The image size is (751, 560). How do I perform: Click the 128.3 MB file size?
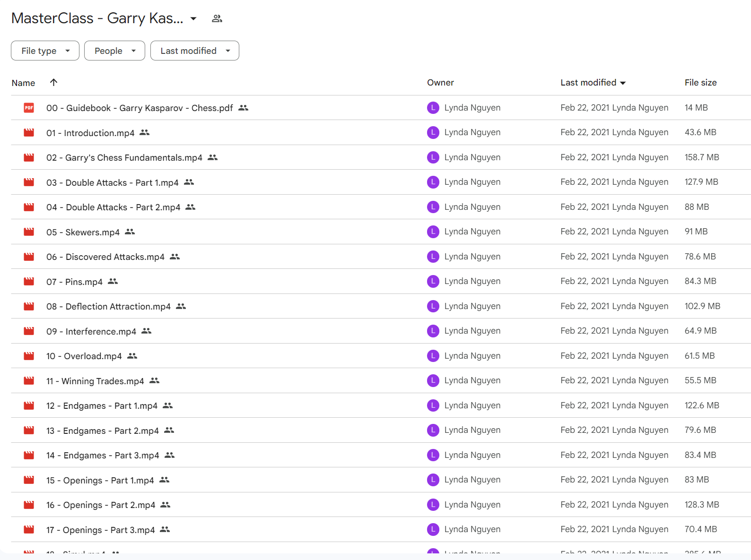point(702,505)
